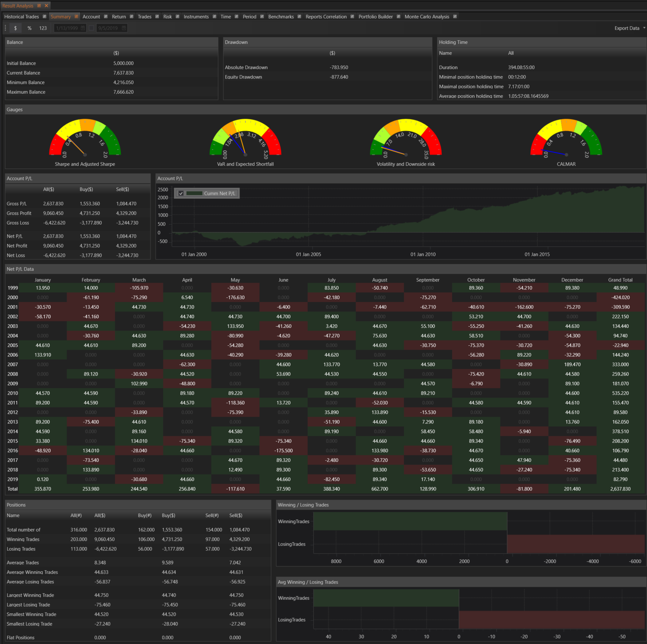Undock the Risk tab using its icon

[177, 17]
